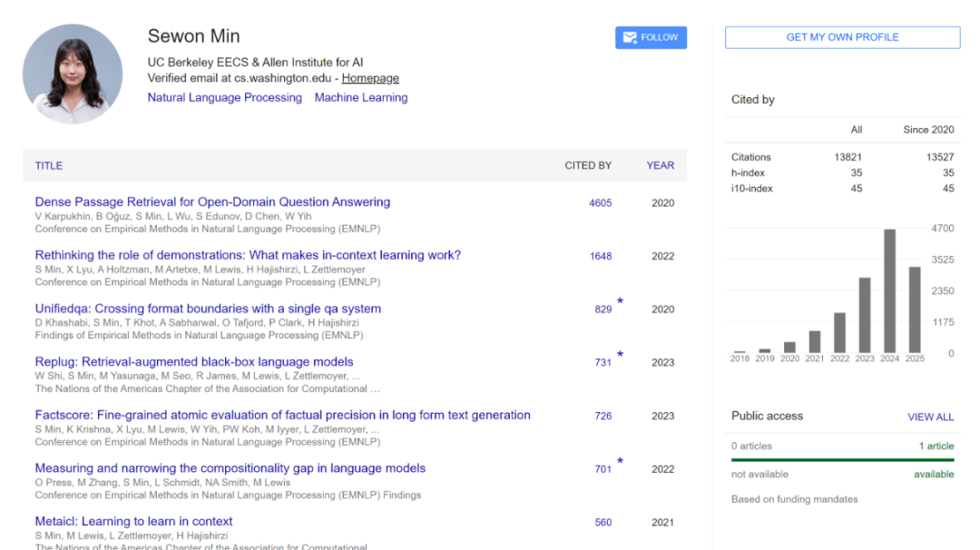This screenshot has width=980, height=550.
Task: Click the green public access progress bar
Action: (x=842, y=460)
